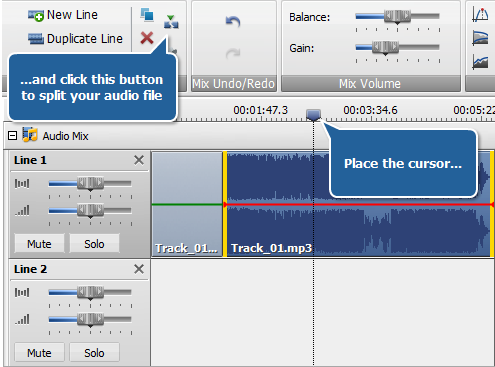Click the greyed Mix Redo arrow icon
This screenshot has height=367, width=495.
233,53
